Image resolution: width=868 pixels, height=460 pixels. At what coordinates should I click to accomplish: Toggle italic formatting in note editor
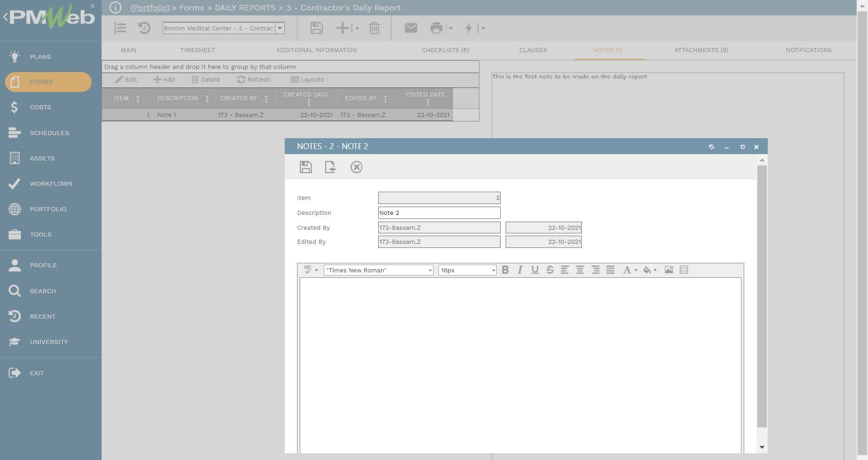point(520,270)
